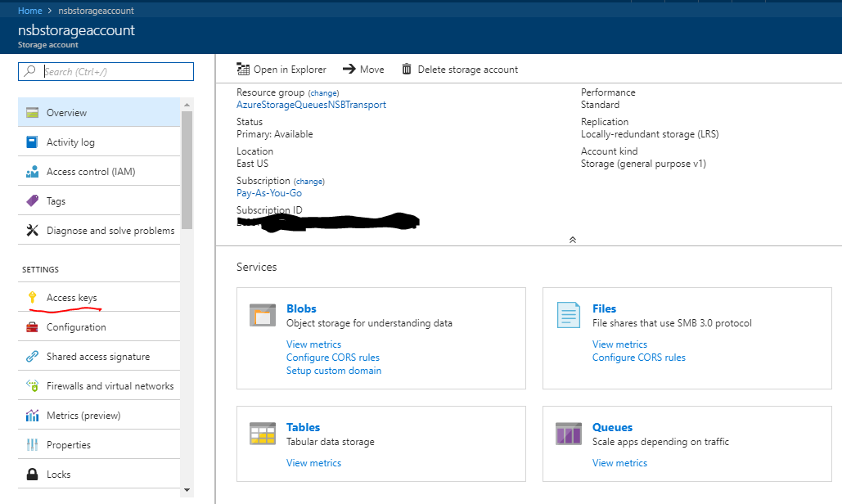Viewport: 842px width, 504px height.
Task: View metrics for Files
Action: pyautogui.click(x=619, y=344)
